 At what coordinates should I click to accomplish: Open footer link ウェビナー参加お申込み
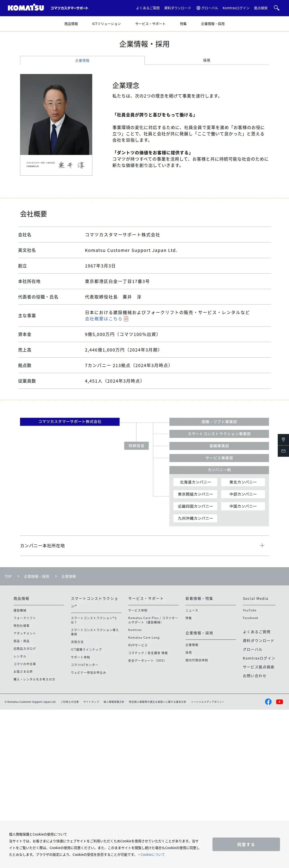[x=88, y=673]
